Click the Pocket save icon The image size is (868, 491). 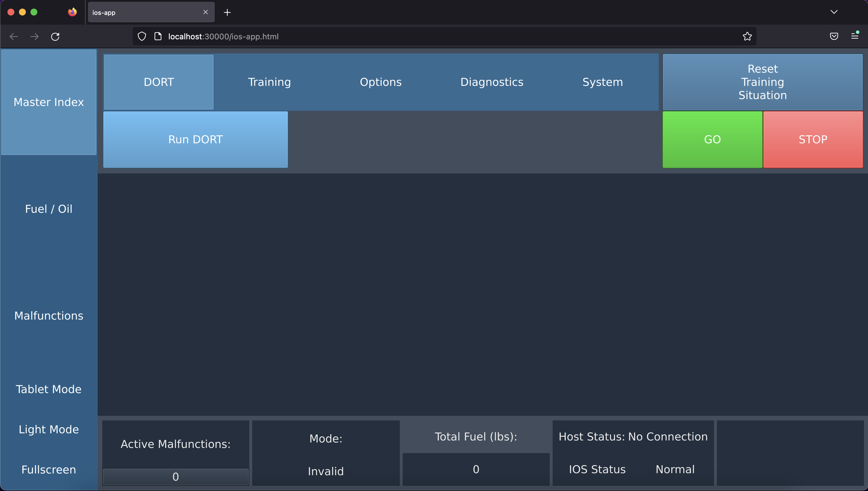834,36
